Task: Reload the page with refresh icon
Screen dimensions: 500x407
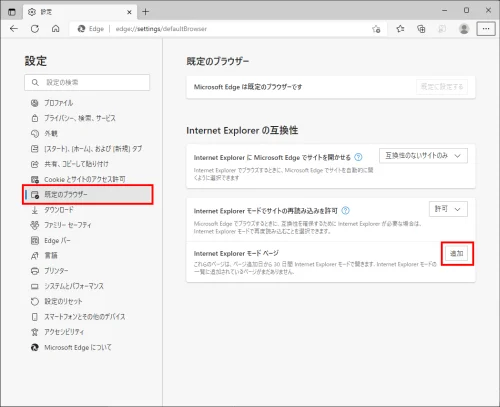Action: (x=35, y=29)
